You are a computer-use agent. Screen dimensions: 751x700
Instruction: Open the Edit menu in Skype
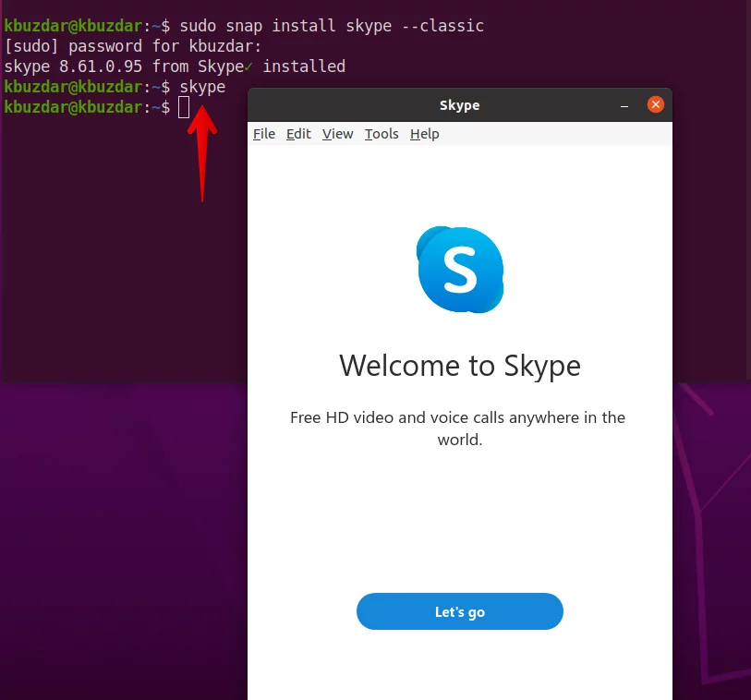[x=298, y=134]
